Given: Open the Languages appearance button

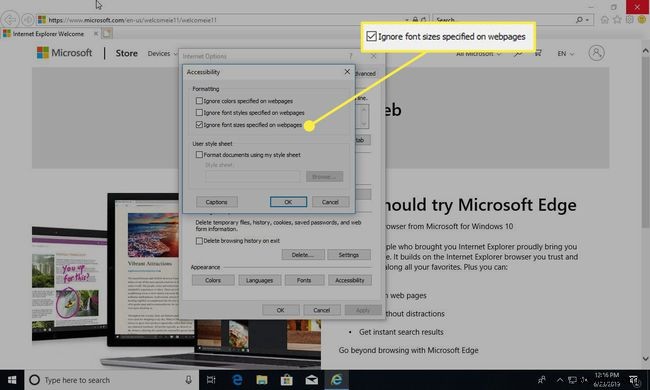Looking at the screenshot, I should (x=260, y=280).
